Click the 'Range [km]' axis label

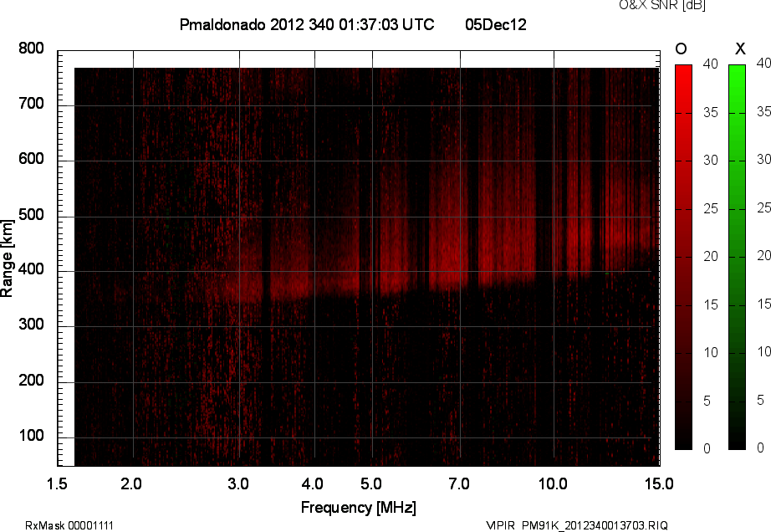point(7,258)
